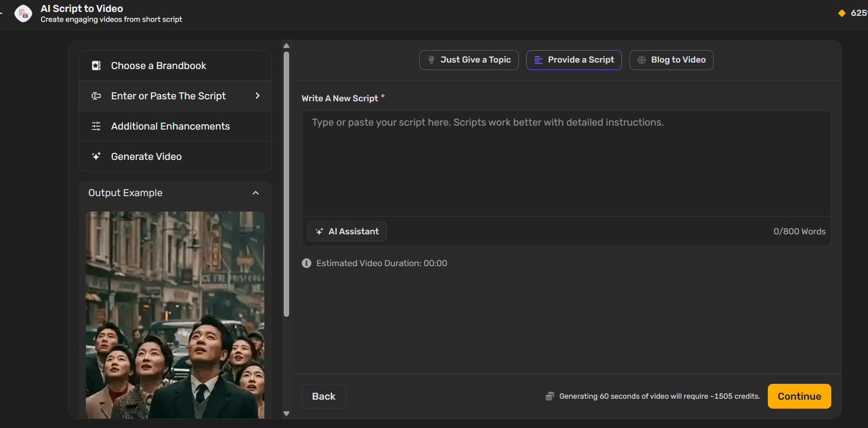Image resolution: width=868 pixels, height=428 pixels.
Task: Click the Output Example heading text
Action: 125,193
